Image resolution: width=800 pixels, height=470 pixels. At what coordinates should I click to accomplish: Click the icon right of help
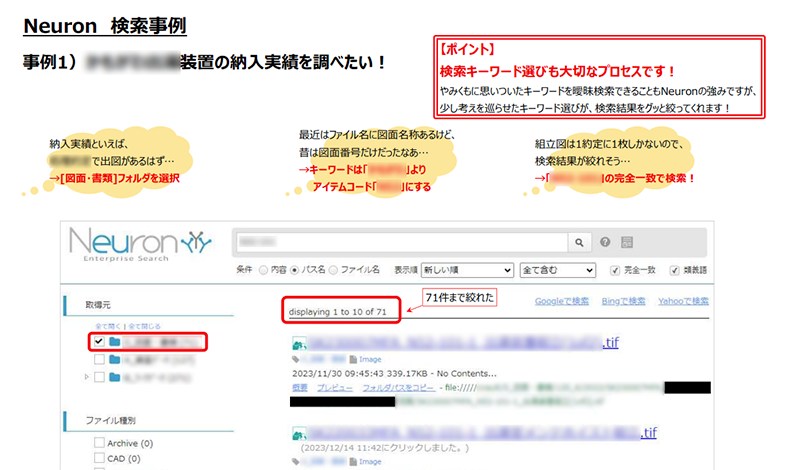(627, 242)
